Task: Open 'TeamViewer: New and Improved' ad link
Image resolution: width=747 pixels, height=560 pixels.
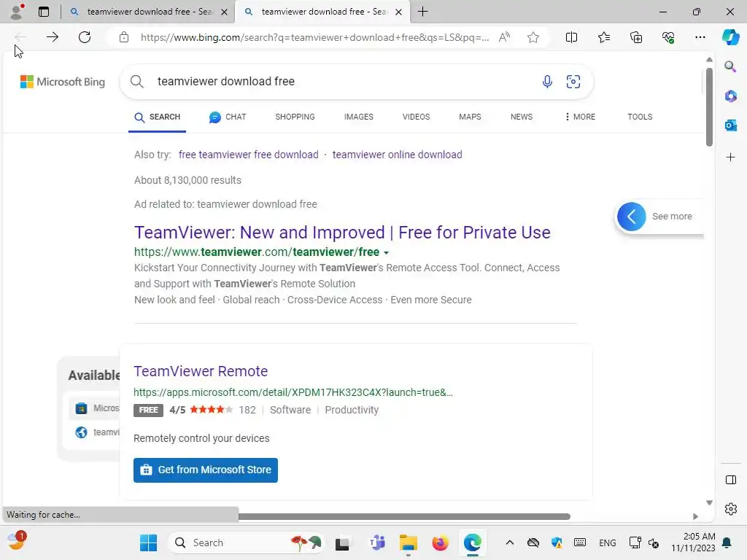Action: click(342, 233)
